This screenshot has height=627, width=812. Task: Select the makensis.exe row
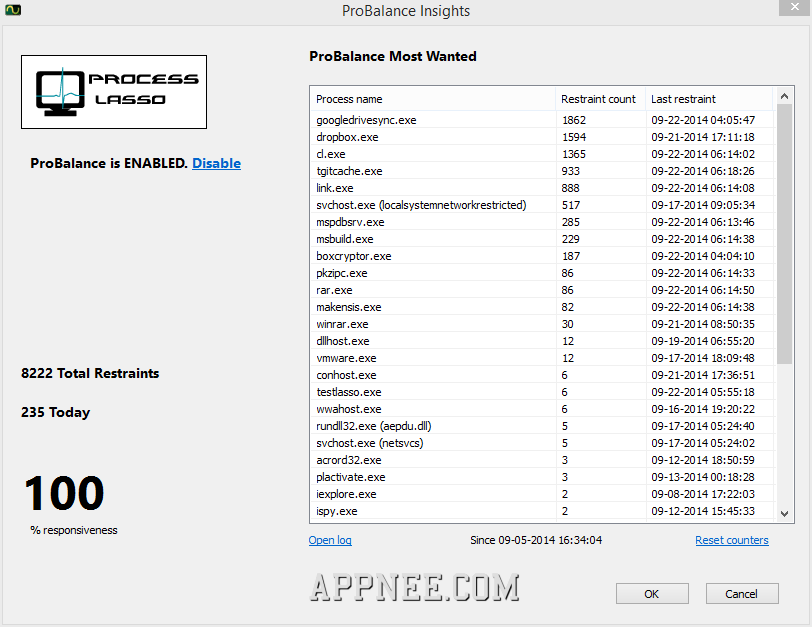click(x=542, y=307)
